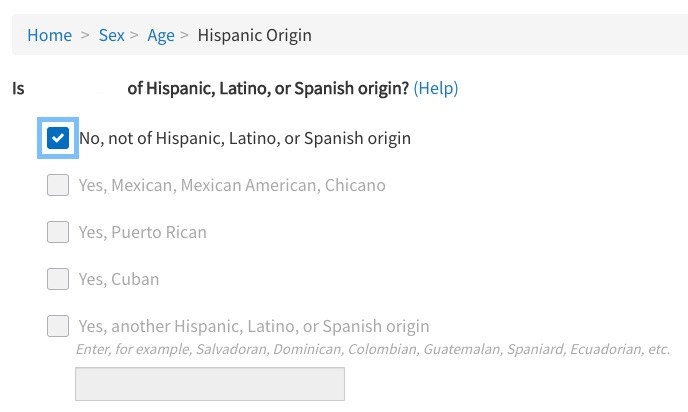Select the Yes, Cuban checkbox
This screenshot has width=688, height=412.
tap(58, 279)
